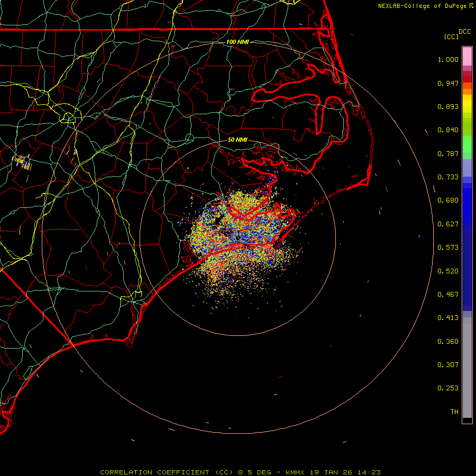
Task: Select the 0.787 scale value
Action: click(x=448, y=153)
